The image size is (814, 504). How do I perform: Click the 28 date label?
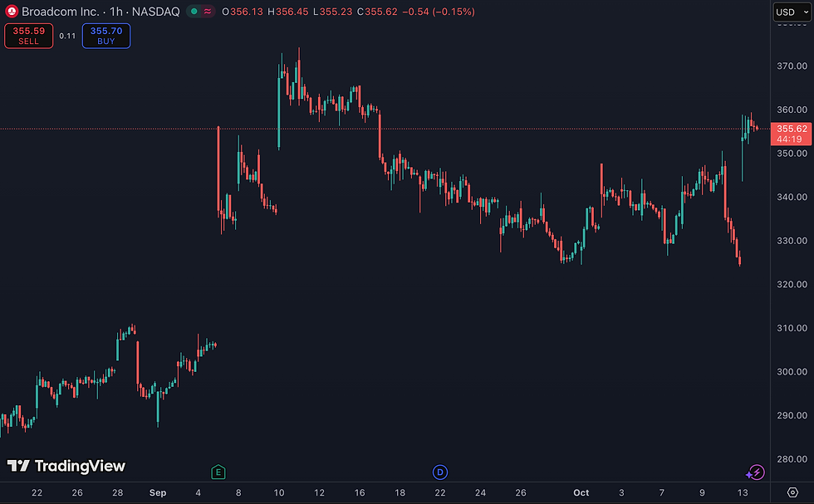118,492
